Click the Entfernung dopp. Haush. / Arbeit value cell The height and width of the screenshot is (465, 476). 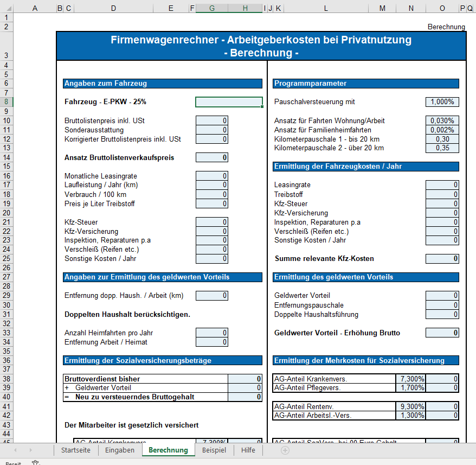pyautogui.click(x=212, y=295)
